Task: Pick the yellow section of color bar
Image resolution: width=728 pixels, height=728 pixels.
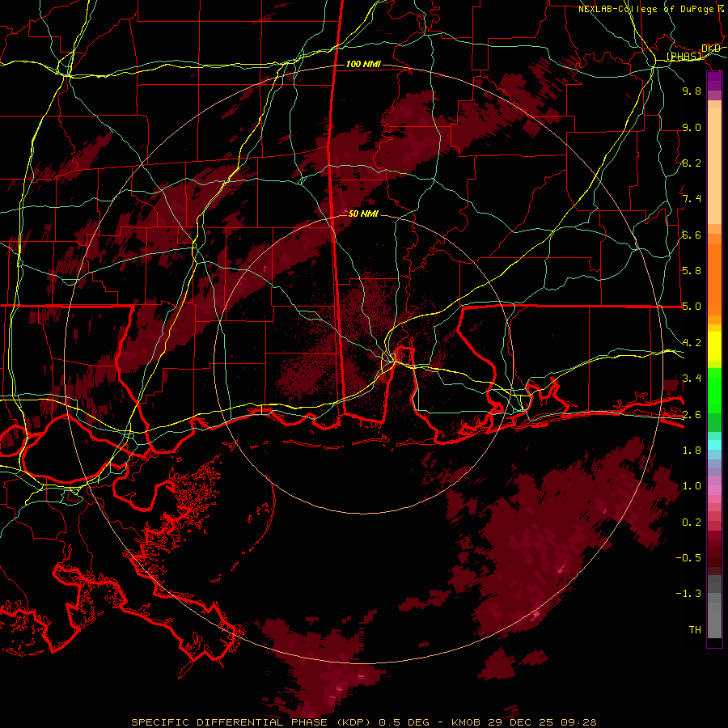Action: [x=714, y=346]
